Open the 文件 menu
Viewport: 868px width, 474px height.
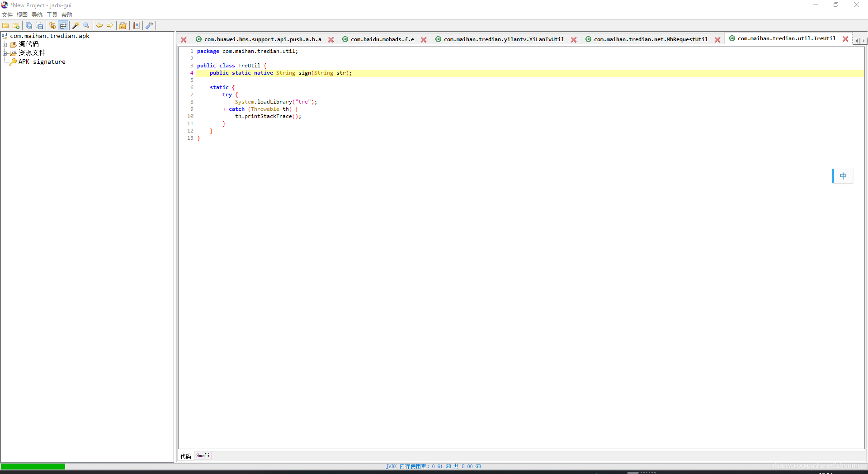point(7,15)
